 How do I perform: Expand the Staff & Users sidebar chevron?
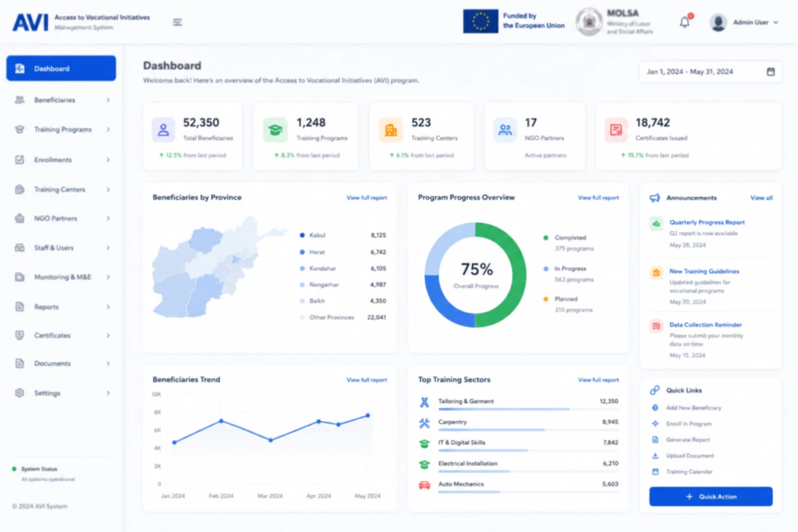click(108, 248)
